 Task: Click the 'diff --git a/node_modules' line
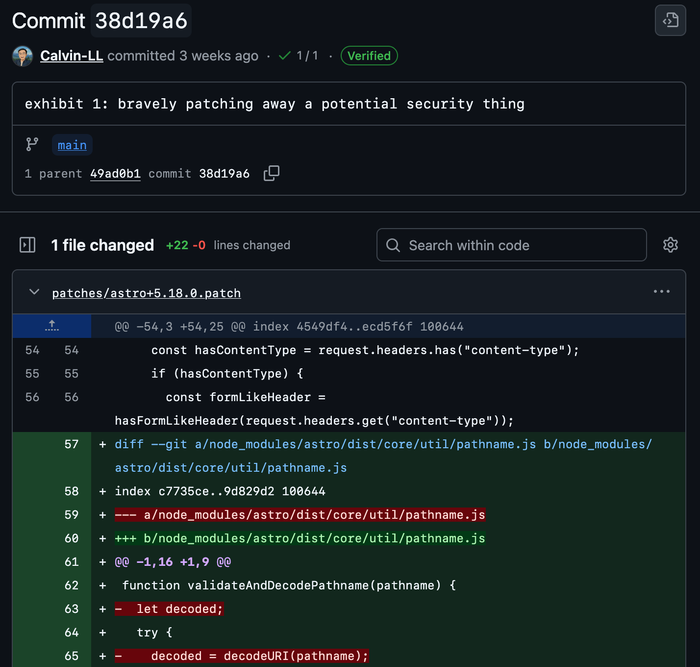(383, 456)
